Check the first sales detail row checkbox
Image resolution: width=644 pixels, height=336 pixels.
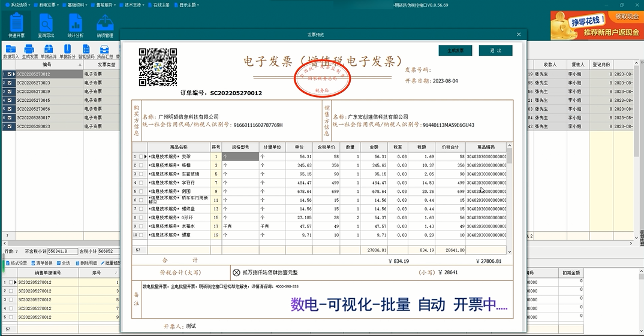(x=10, y=282)
